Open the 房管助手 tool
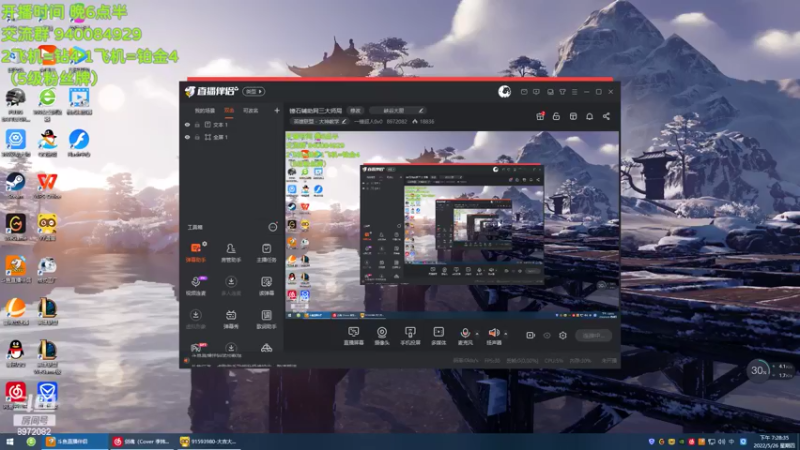The width and height of the screenshot is (800, 450). (231, 252)
